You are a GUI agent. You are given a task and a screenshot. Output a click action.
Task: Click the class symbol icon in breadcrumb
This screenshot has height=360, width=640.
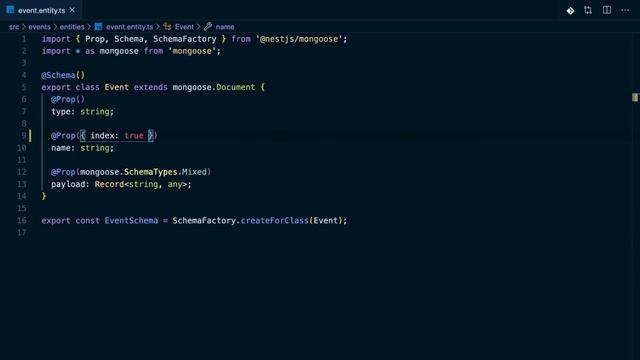pos(167,27)
